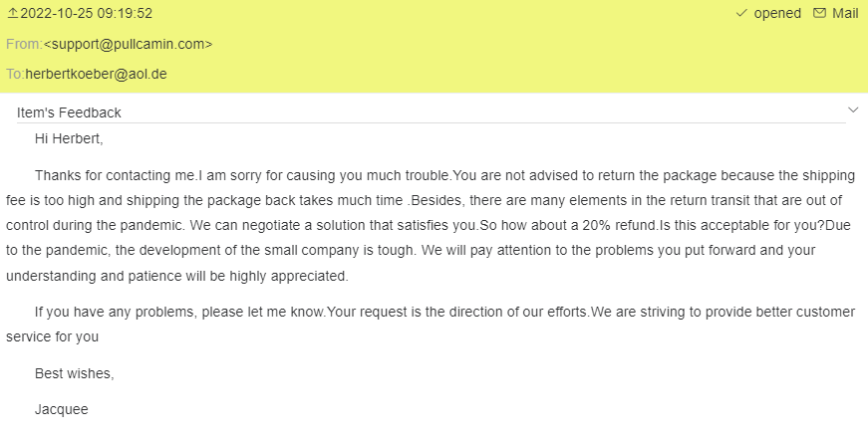Click the checkmark icon next to opened
Screen dimensions: 868x440
click(x=740, y=14)
